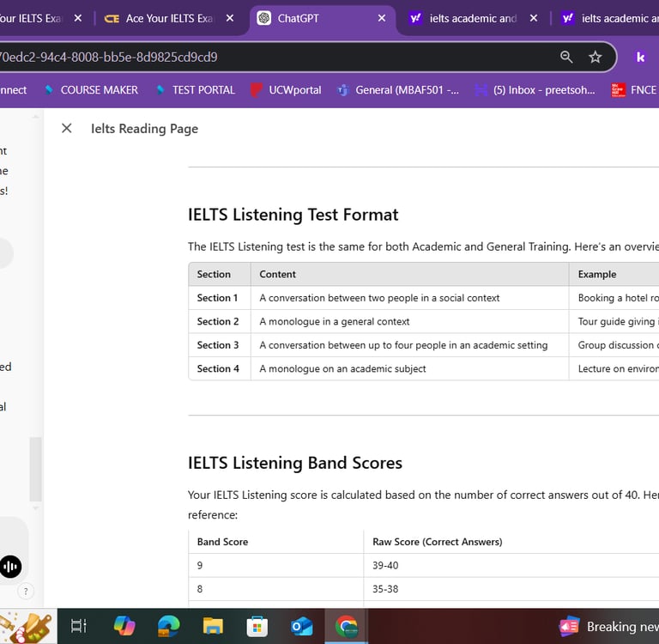
Task: Open Outlook from the taskbar
Action: [301, 626]
